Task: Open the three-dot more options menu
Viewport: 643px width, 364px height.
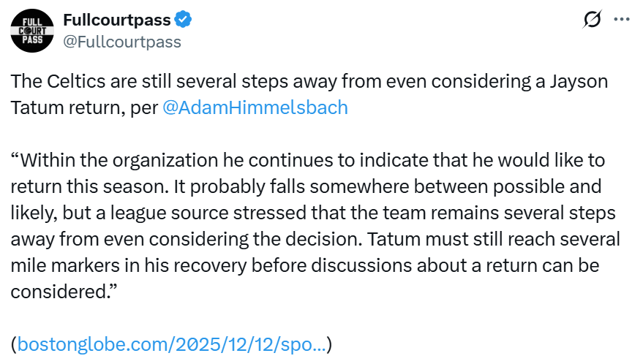Action: [x=620, y=20]
